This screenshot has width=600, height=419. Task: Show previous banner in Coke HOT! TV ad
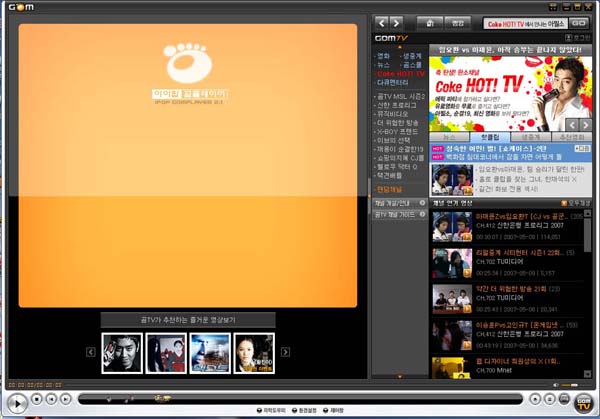click(572, 125)
